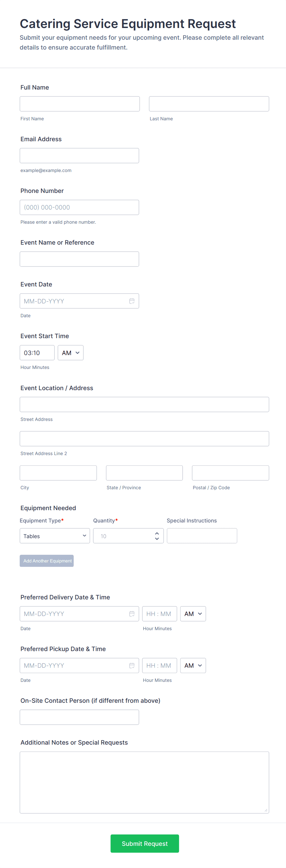The height and width of the screenshot is (868, 286).
Task: Click the Preferred Pickup Date calendar icon
Action: pos(132,665)
